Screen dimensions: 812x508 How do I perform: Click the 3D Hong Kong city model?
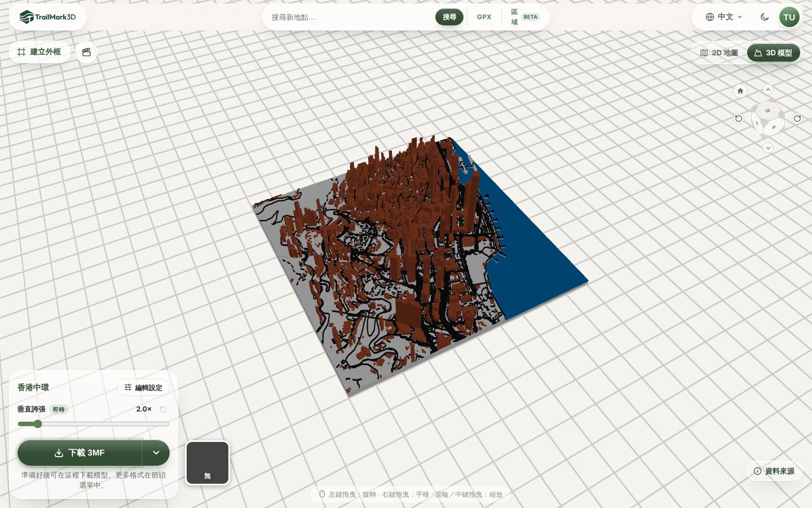click(420, 265)
